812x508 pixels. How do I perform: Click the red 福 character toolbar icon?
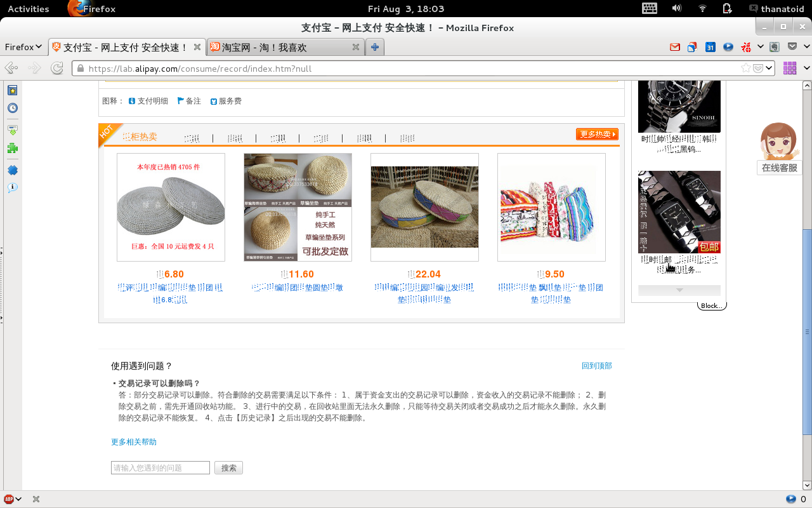(x=747, y=47)
